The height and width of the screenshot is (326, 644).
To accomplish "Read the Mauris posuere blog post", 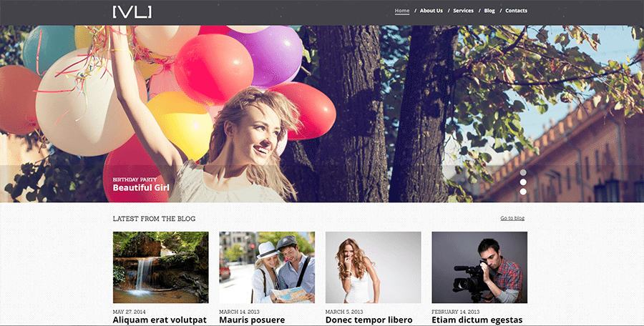I will (x=252, y=320).
